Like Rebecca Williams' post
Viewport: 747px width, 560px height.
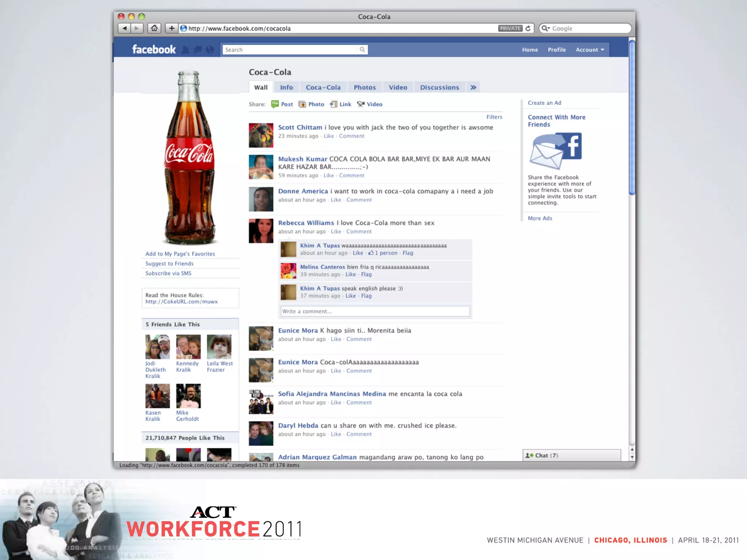tap(336, 232)
